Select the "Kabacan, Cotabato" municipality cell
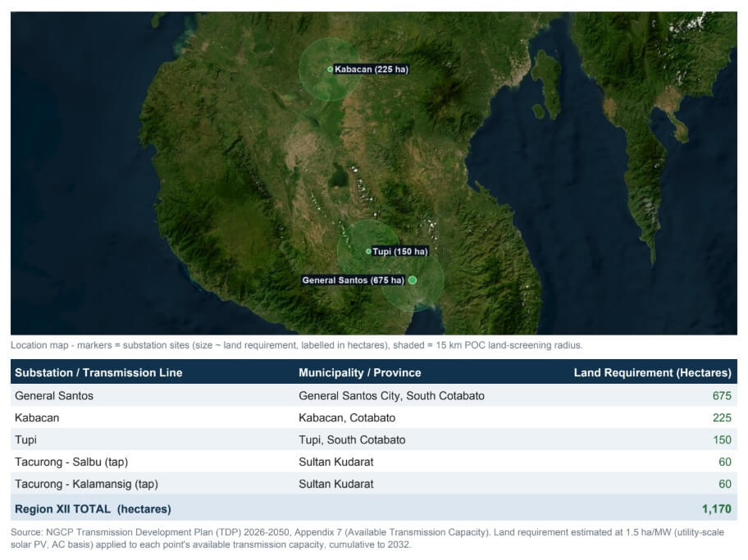This screenshot has width=748, height=560. point(347,417)
